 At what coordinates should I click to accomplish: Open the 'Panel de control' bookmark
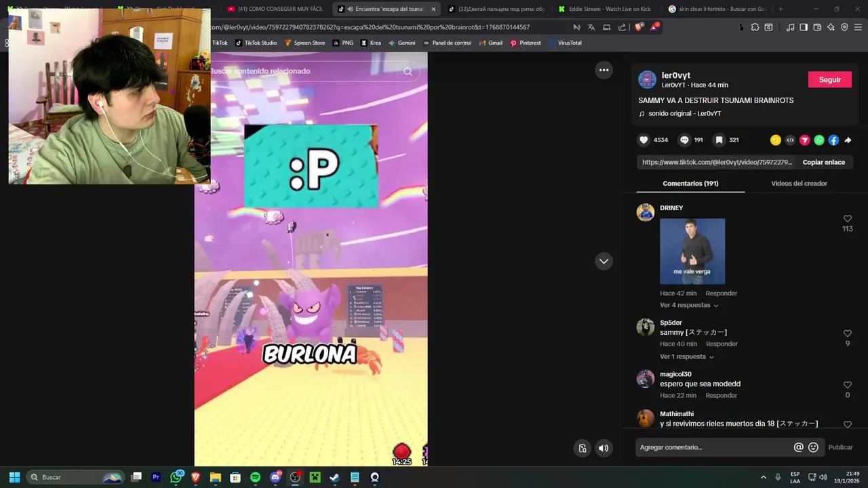[447, 43]
